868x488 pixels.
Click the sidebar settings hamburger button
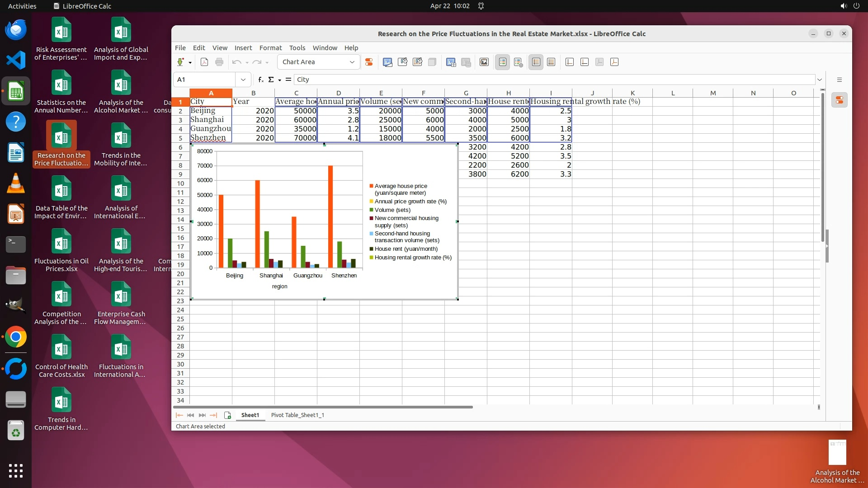840,80
